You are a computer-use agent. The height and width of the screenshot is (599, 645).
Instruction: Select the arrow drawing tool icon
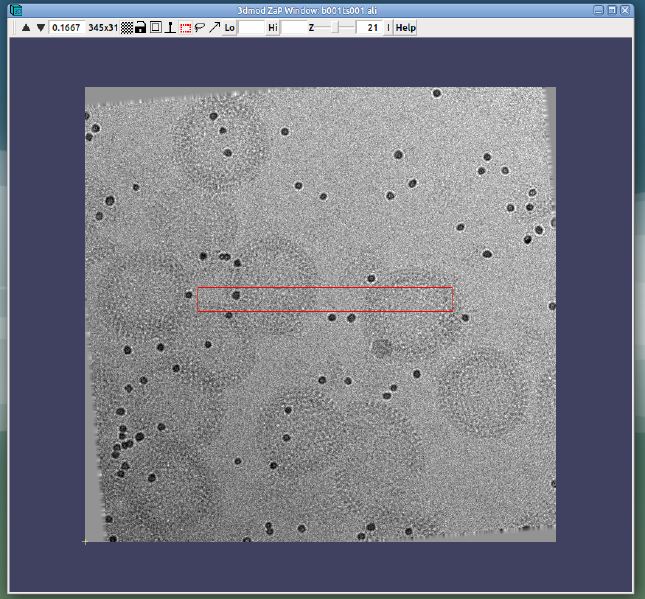(214, 28)
